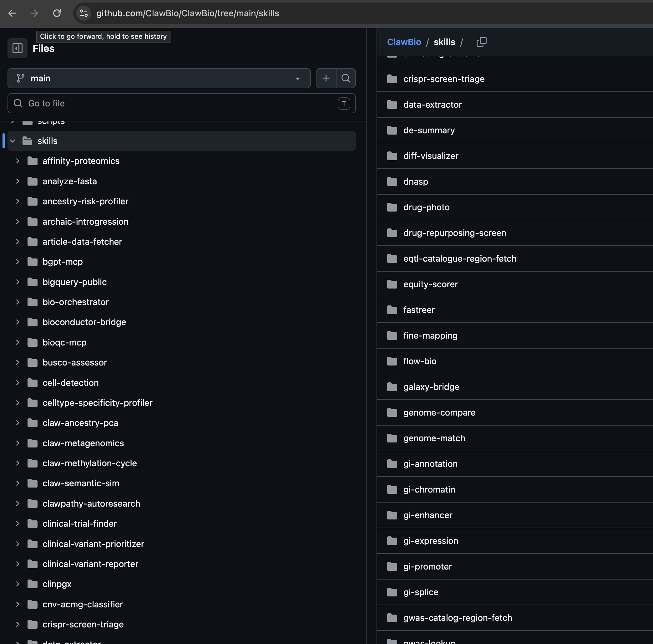The width and height of the screenshot is (653, 644).
Task: Open the diff-visualizer directory link
Action: 431,156
